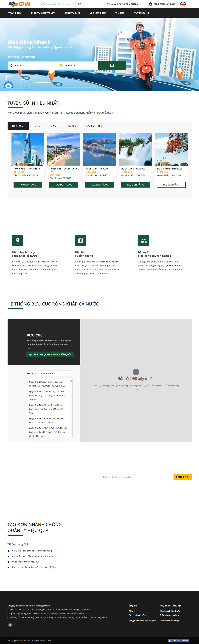Image resolution: width=199 pixels, height=644 pixels.
Task: Open the Bitexco tower route thumbnail
Action: coord(28,149)
